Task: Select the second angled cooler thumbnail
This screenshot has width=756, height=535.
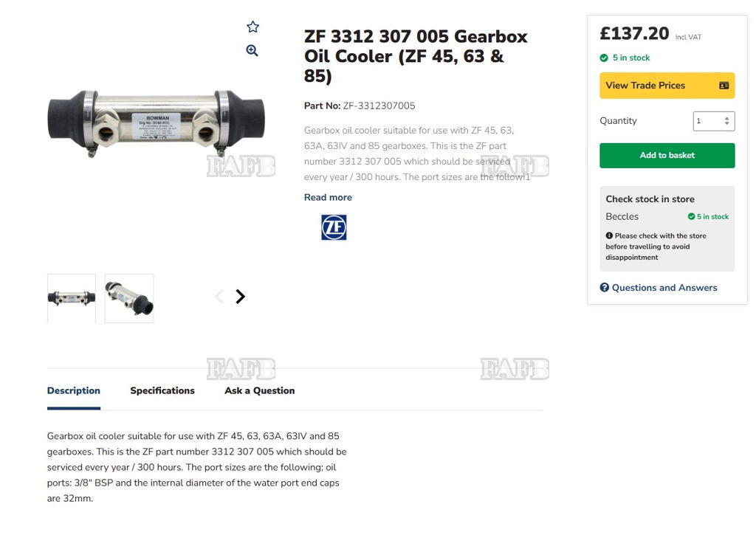Action: pyautogui.click(x=129, y=298)
